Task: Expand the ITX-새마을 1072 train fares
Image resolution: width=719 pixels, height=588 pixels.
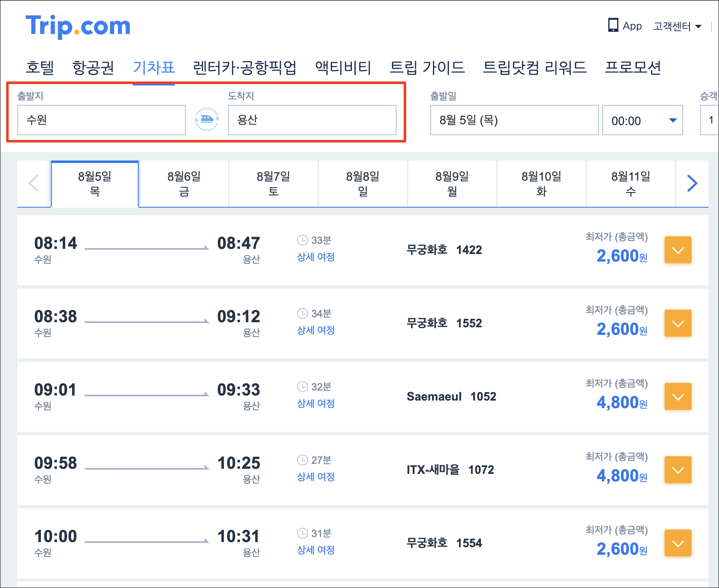Action: tap(678, 470)
